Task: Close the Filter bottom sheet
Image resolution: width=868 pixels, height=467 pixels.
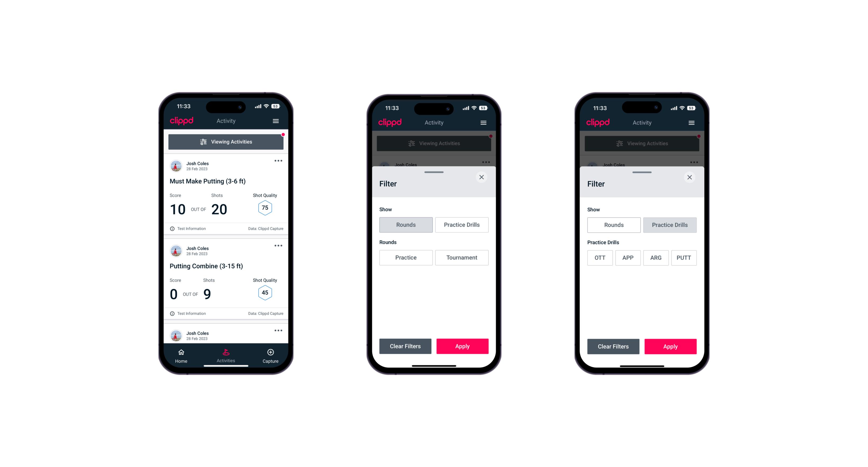Action: 482,177
